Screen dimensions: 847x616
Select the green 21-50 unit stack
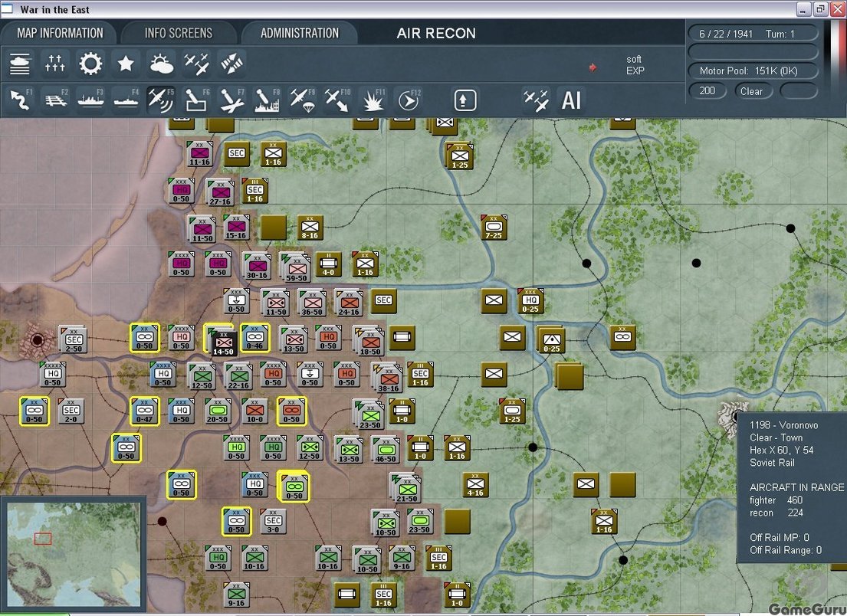tap(406, 488)
